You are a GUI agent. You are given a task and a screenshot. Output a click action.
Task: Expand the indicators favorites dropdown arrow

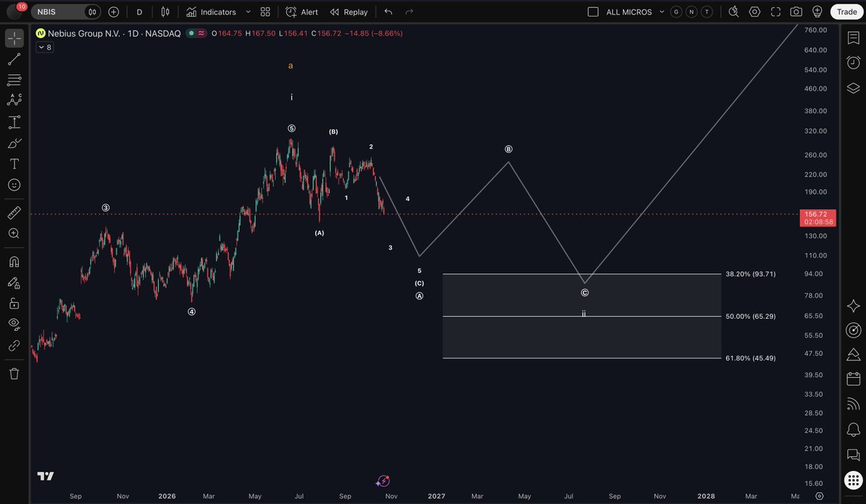pos(248,12)
